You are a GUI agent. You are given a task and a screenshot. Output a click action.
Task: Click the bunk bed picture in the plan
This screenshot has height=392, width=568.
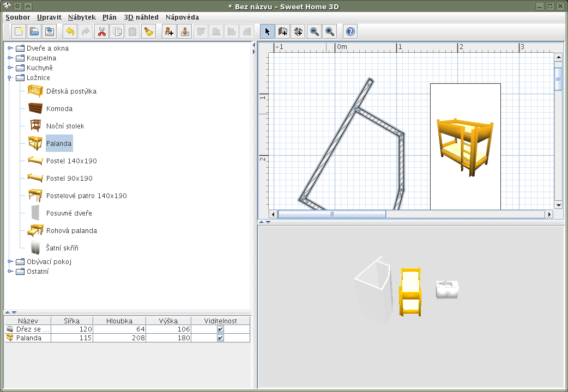[466, 146]
